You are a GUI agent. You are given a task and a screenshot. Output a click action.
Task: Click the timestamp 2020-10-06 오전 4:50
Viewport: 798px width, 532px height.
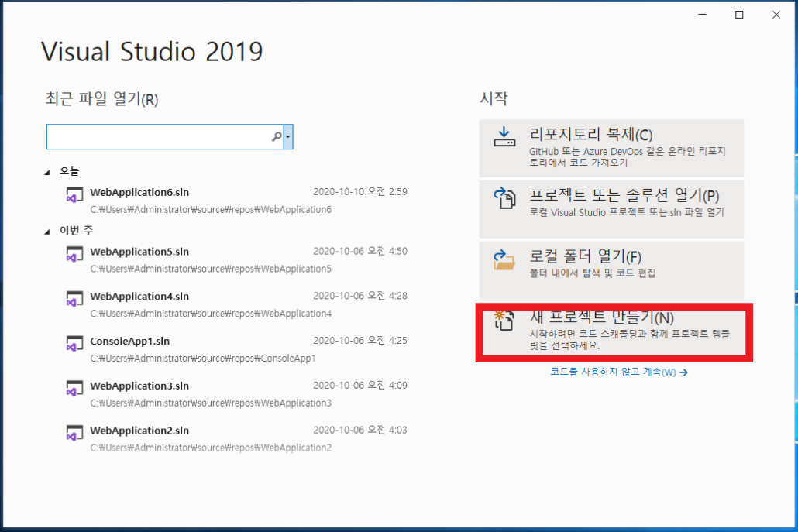pyautogui.click(x=359, y=251)
